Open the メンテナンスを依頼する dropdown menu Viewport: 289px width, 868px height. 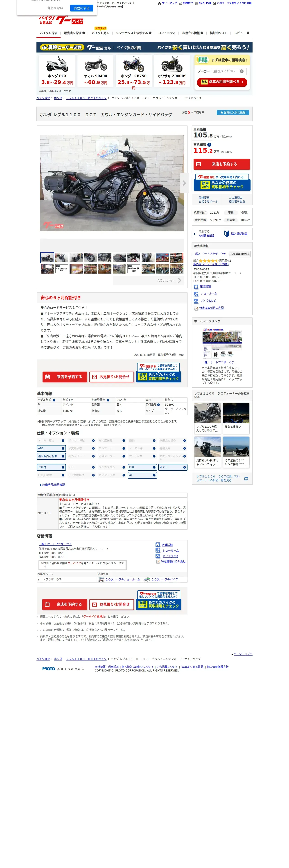[133, 33]
